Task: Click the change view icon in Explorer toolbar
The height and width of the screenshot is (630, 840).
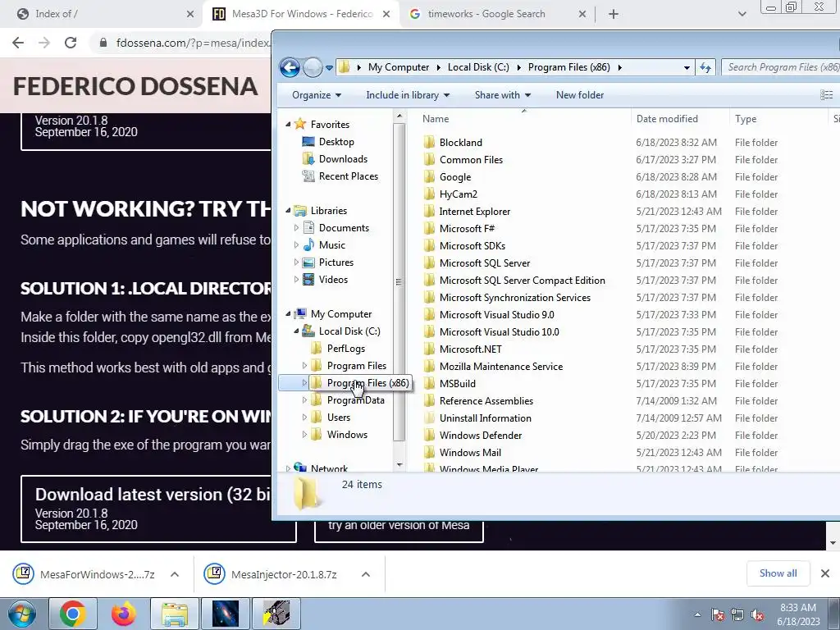Action: click(827, 95)
